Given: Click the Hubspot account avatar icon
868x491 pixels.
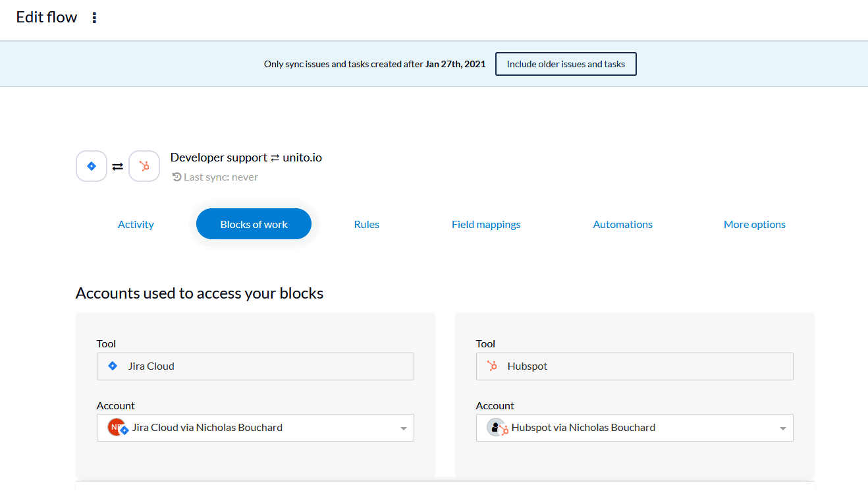Looking at the screenshot, I should tap(497, 427).
